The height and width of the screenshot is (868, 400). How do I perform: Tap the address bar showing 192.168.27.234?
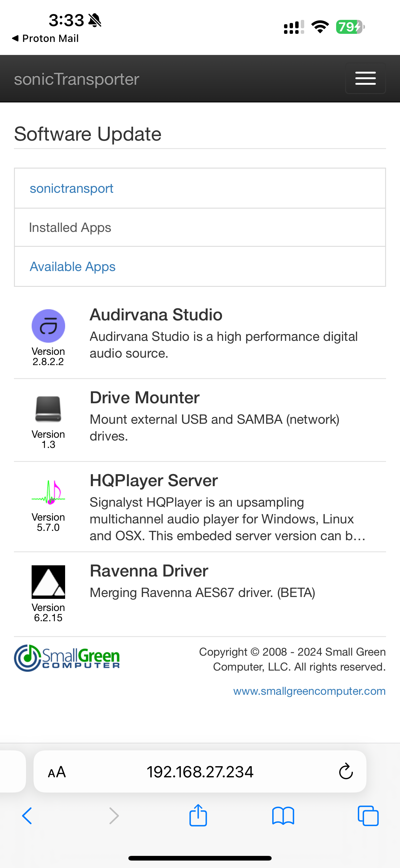200,772
